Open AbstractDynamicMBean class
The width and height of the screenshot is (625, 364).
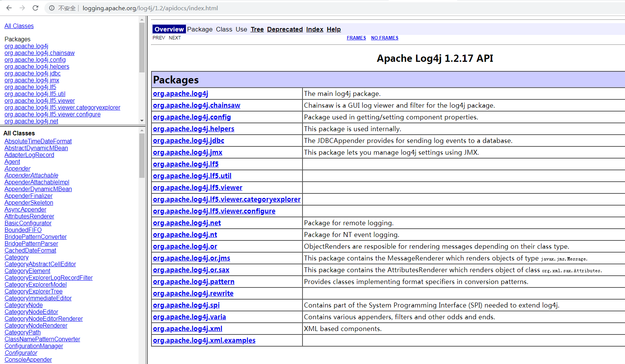click(x=36, y=148)
